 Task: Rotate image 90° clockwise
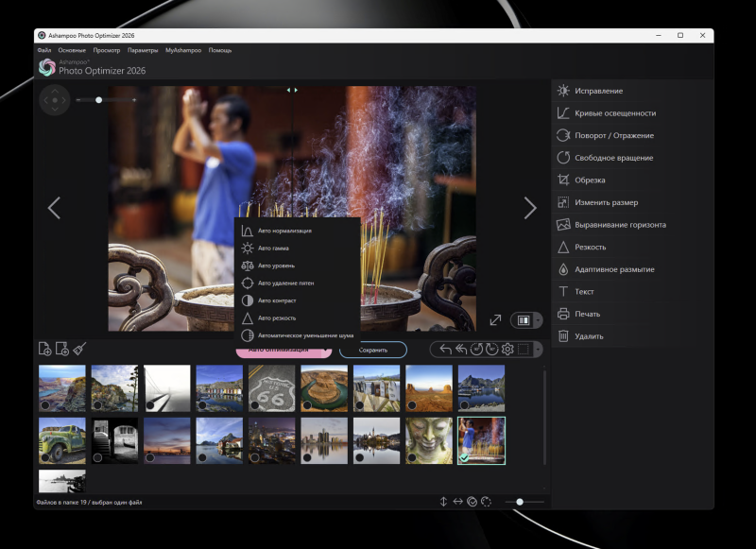pos(491,350)
